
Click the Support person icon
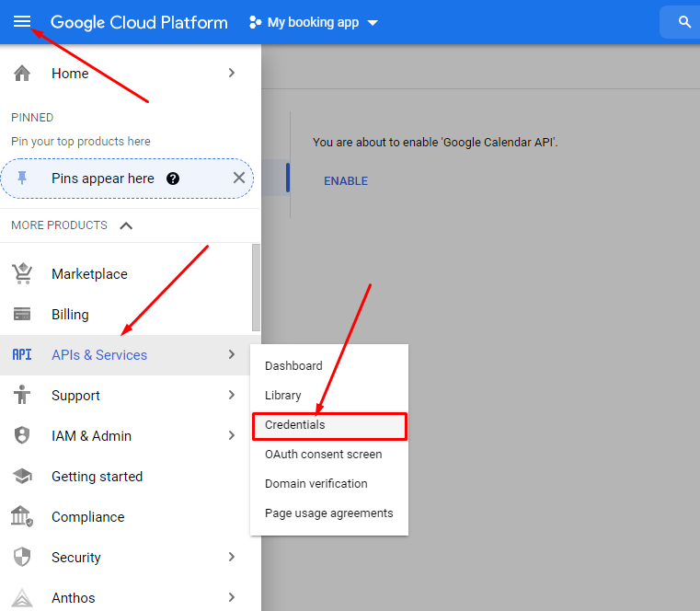pyautogui.click(x=22, y=395)
